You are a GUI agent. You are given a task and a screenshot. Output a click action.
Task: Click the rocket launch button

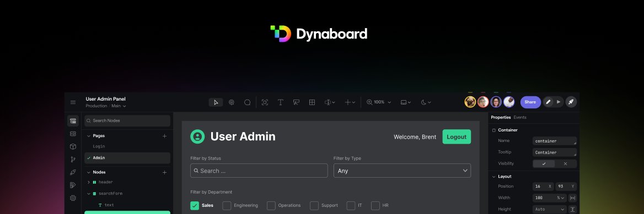(571, 102)
